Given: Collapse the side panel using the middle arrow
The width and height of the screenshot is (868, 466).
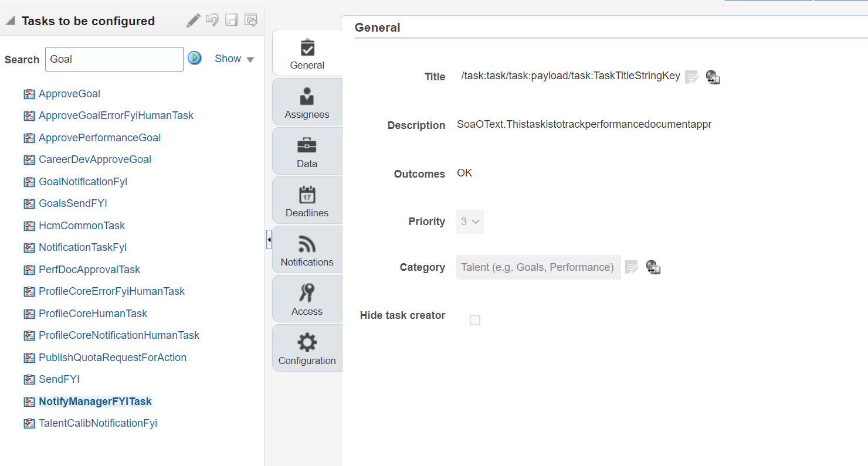Looking at the screenshot, I should [x=269, y=239].
